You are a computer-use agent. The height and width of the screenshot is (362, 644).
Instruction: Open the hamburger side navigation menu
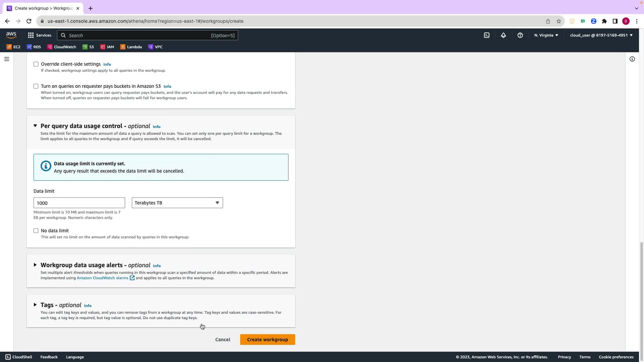7,59
